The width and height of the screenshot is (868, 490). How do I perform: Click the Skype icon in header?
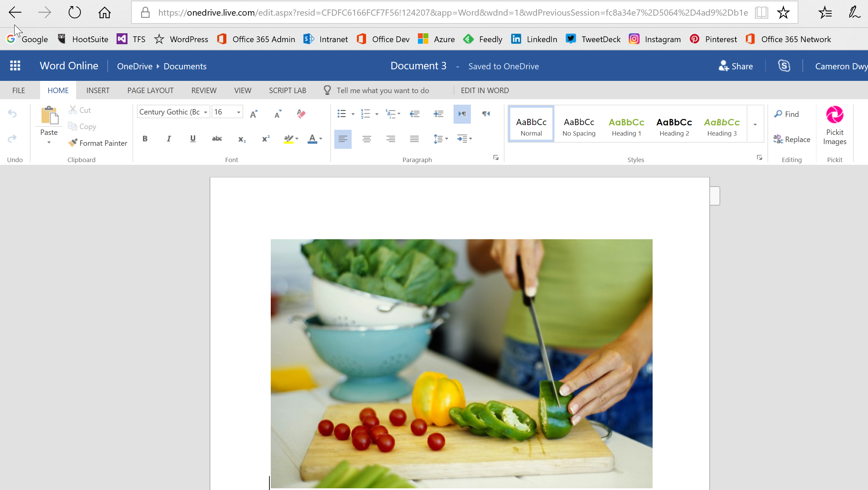pyautogui.click(x=784, y=66)
